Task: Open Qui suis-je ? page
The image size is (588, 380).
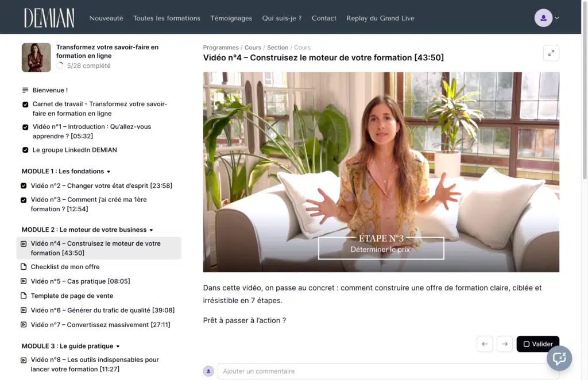Action: [281, 18]
